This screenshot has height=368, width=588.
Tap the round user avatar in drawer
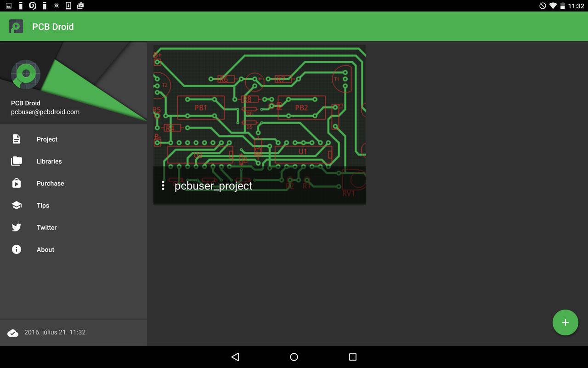26,74
